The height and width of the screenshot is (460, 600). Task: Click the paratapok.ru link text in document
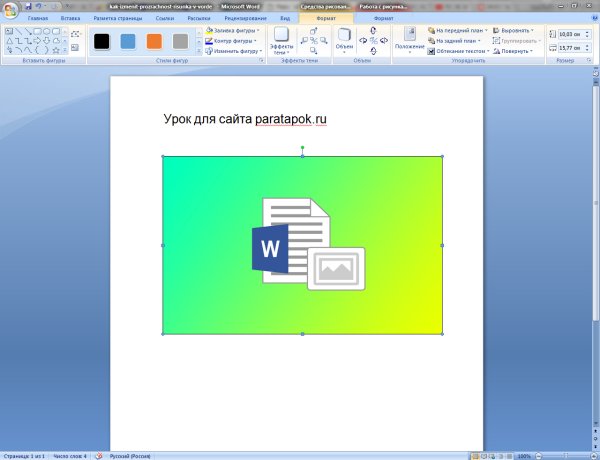pyautogui.click(x=291, y=120)
